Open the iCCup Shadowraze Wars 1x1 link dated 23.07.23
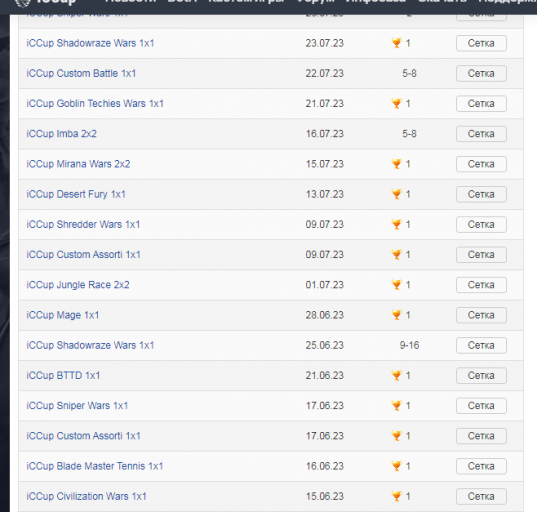537x512 pixels. tap(90, 43)
